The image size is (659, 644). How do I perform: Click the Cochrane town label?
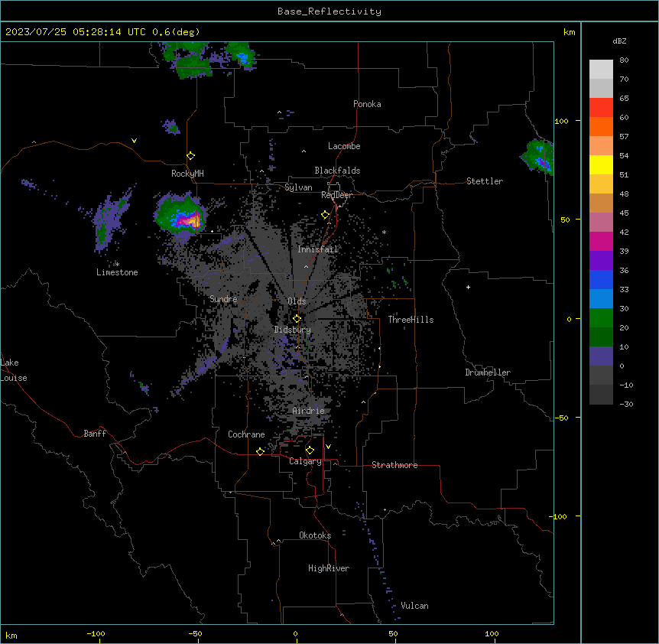coord(246,434)
